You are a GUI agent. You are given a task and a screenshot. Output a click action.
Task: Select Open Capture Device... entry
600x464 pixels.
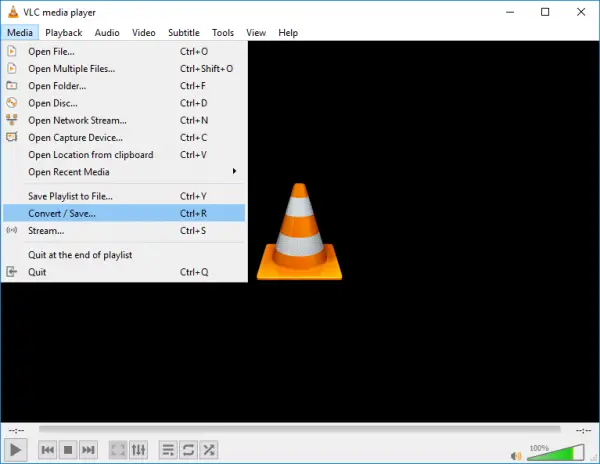click(x=124, y=137)
